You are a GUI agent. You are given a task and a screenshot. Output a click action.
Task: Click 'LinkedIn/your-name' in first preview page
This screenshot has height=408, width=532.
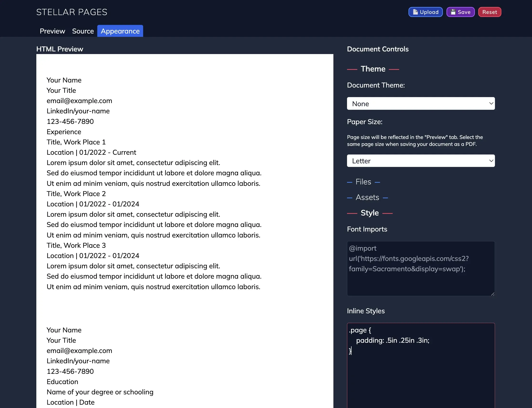click(78, 111)
